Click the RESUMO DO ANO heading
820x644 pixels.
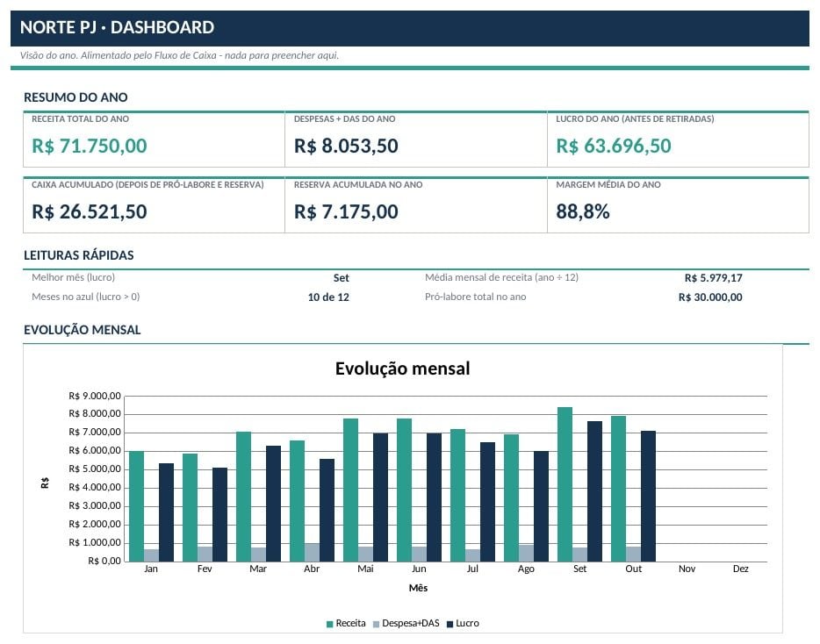(x=76, y=97)
